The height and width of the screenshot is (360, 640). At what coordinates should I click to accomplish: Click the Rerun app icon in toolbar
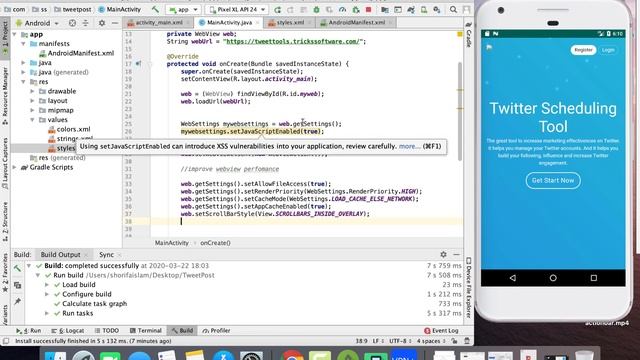278,9
